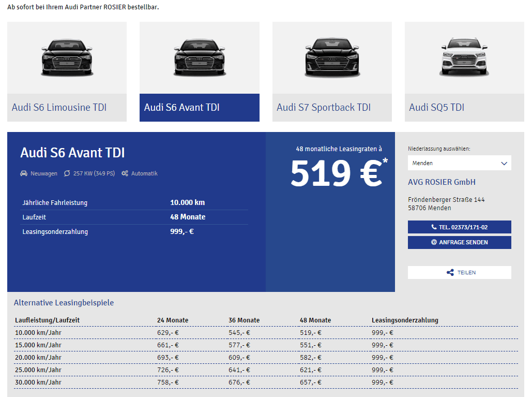532x397 pixels.
Task: Click the '609,- €' table cell
Action: click(239, 357)
